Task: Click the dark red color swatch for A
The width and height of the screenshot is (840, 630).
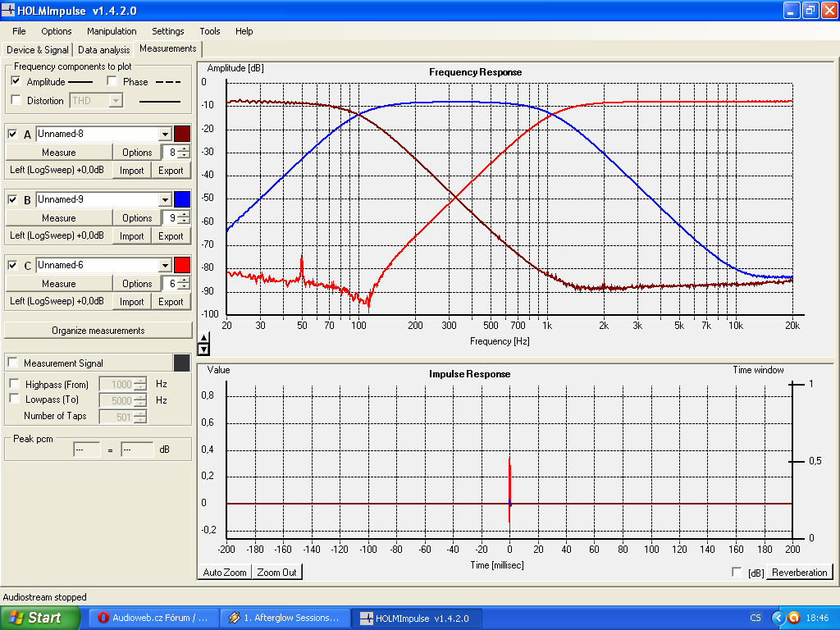Action: (182, 134)
